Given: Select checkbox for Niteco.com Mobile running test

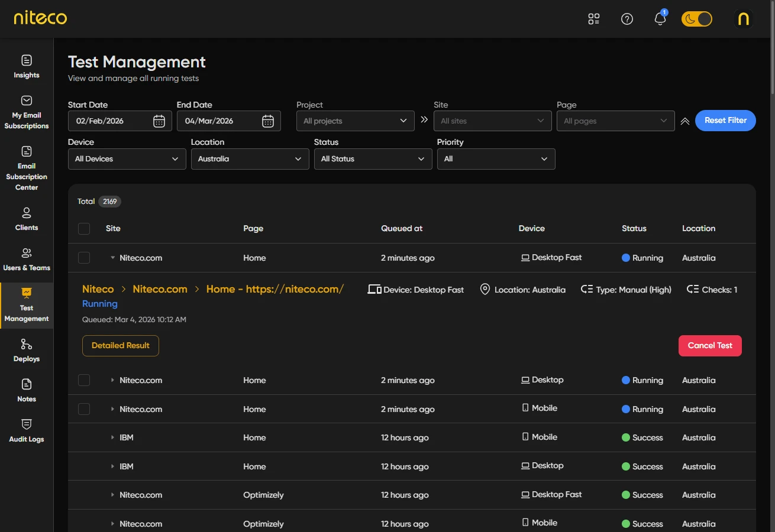Looking at the screenshot, I should (84, 409).
